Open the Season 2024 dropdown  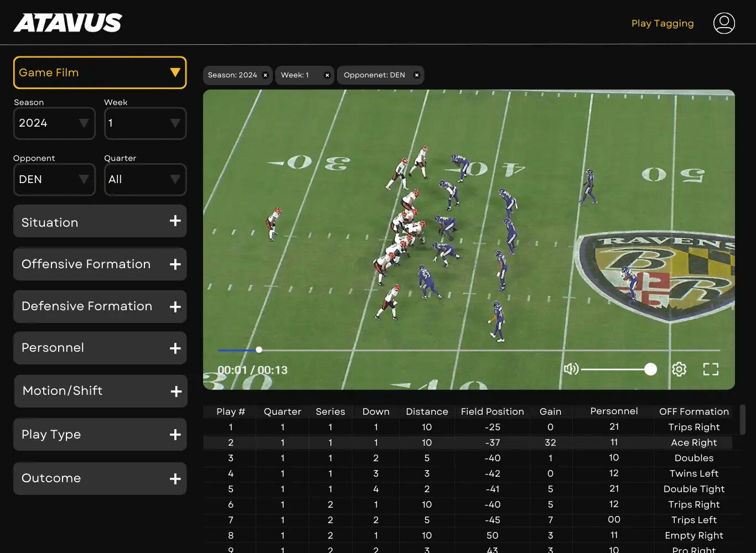pyautogui.click(x=54, y=123)
